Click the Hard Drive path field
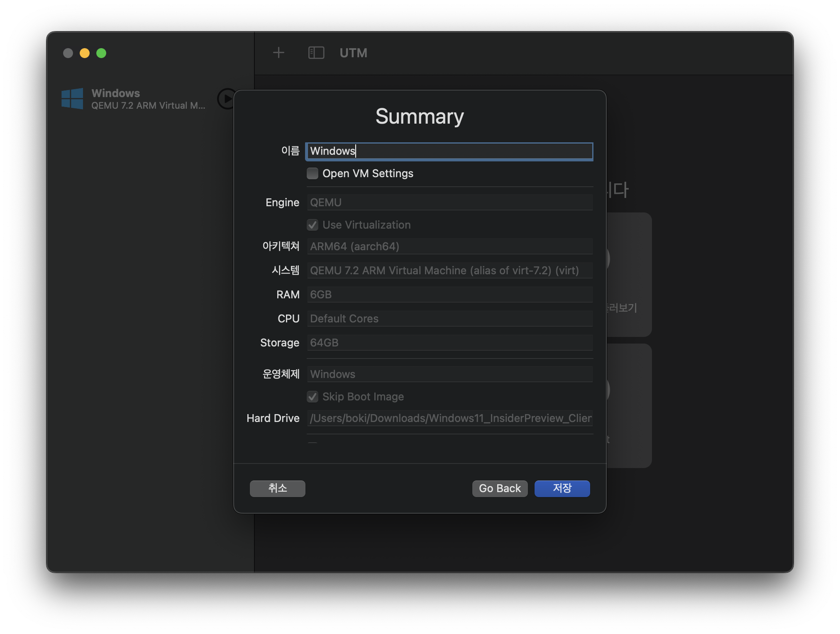The height and width of the screenshot is (634, 840). [449, 418]
